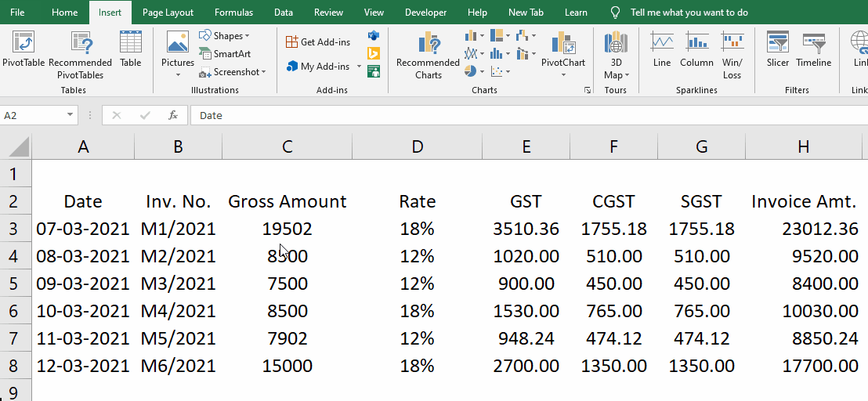Insert a Waterfall or Stock chart

(x=526, y=36)
